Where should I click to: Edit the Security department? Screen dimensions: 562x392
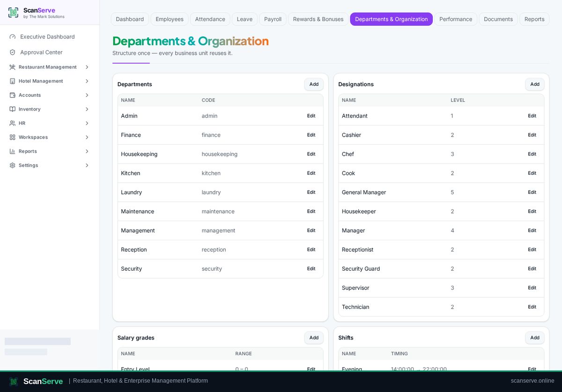311,269
